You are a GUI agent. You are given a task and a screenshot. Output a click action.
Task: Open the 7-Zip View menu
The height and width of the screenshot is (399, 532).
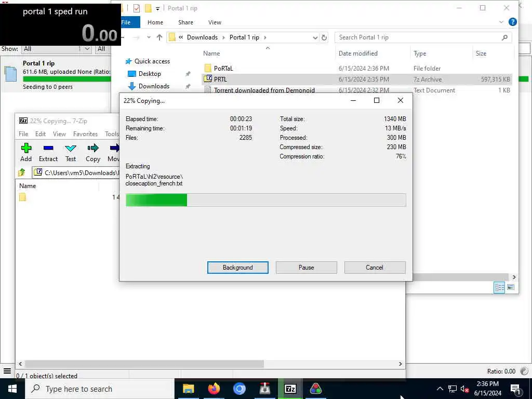pyautogui.click(x=59, y=134)
